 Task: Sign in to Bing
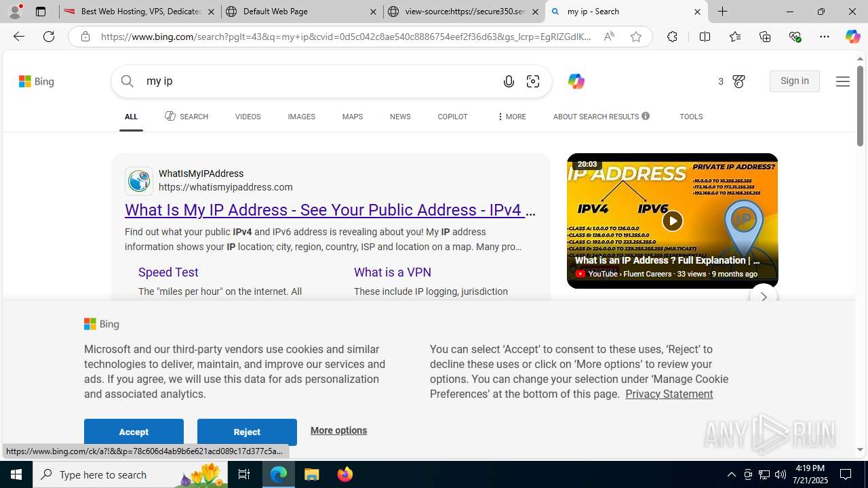(x=794, y=81)
